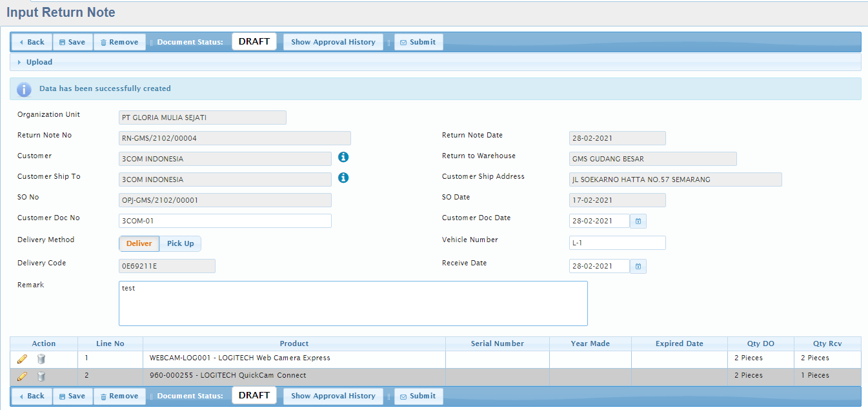The image size is (868, 410).
Task: Click the top Remove button
Action: coord(119,42)
